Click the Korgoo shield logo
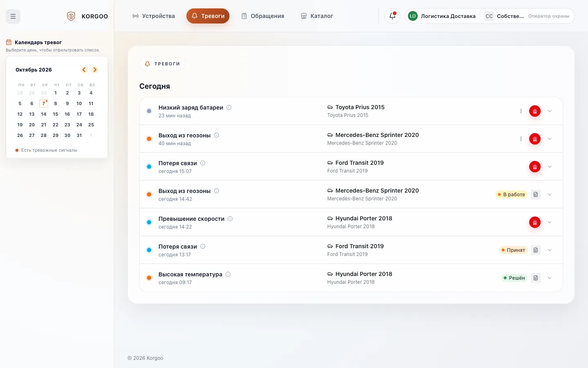 coord(71,16)
